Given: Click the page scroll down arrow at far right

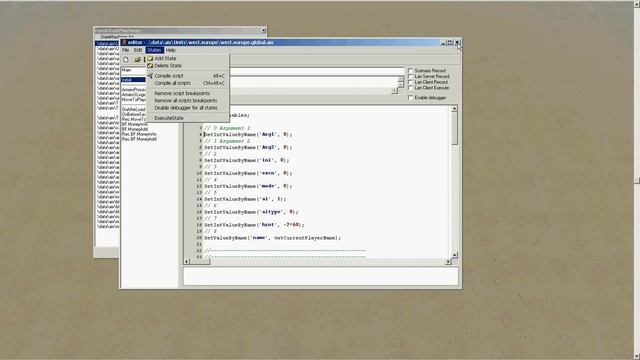Looking at the screenshot, I should pos(637,356).
